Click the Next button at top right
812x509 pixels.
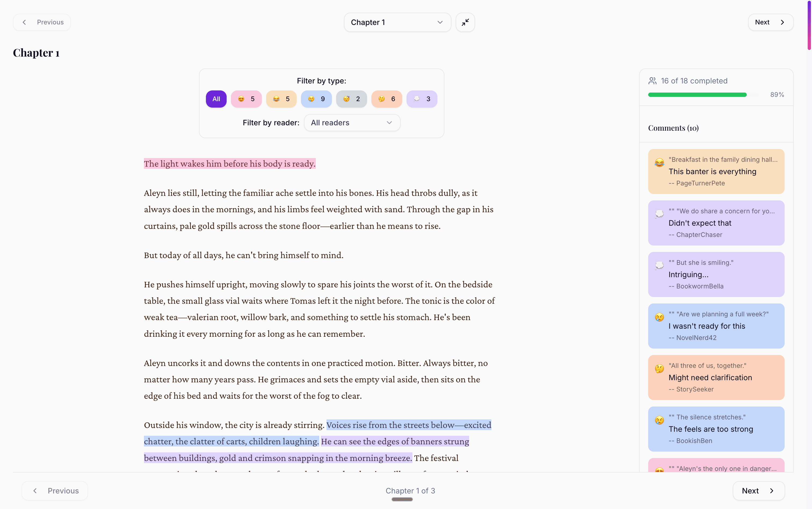pyautogui.click(x=770, y=22)
